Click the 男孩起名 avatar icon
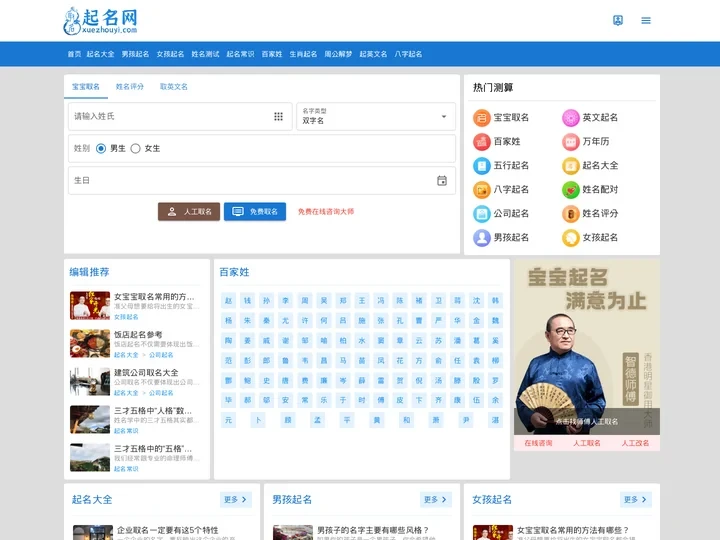This screenshot has width=720, height=540. [x=482, y=237]
